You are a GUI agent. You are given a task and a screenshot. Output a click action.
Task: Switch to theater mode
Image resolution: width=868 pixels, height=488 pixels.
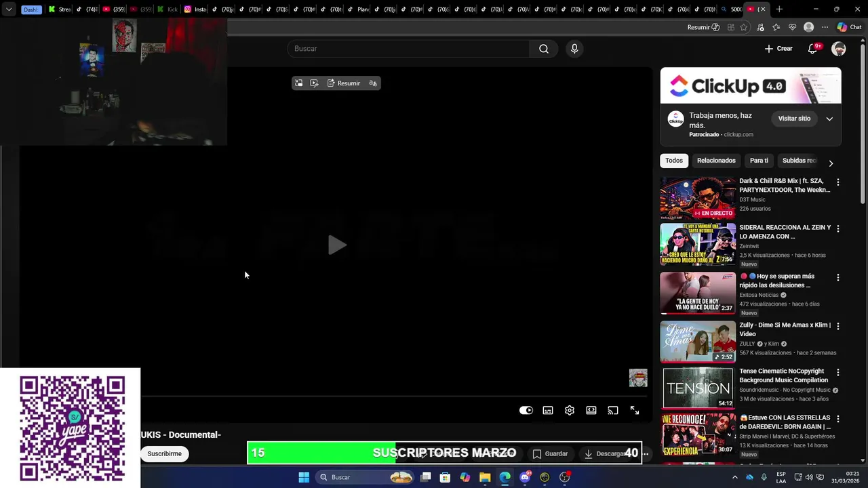[x=591, y=410]
